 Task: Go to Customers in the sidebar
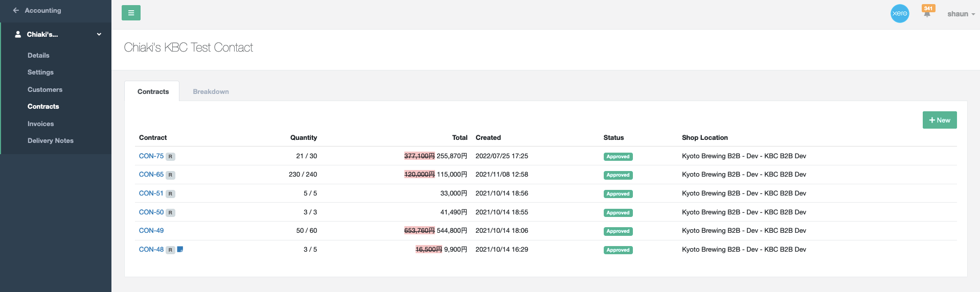click(45, 89)
